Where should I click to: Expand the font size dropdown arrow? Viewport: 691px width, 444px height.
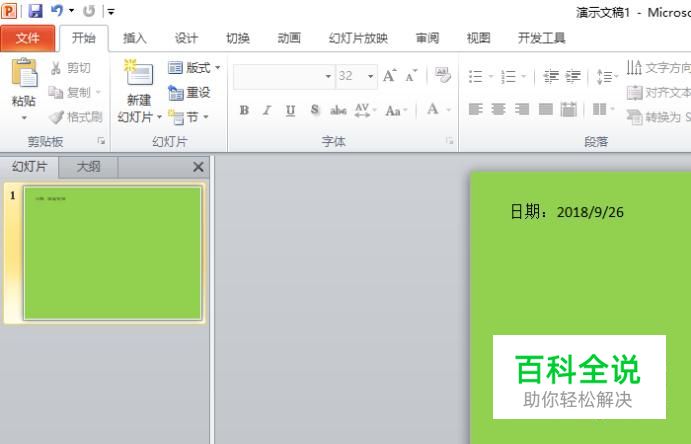[x=371, y=77]
